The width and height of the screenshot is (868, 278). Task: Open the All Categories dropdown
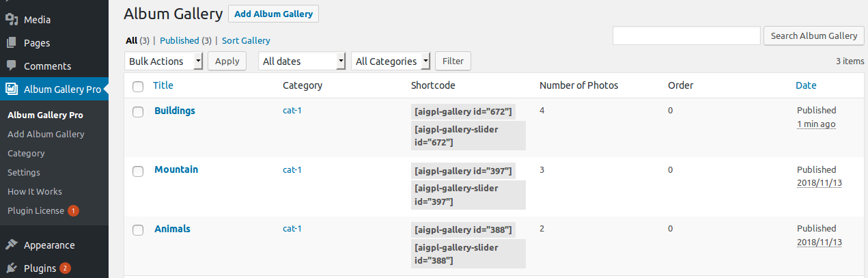[x=391, y=61]
